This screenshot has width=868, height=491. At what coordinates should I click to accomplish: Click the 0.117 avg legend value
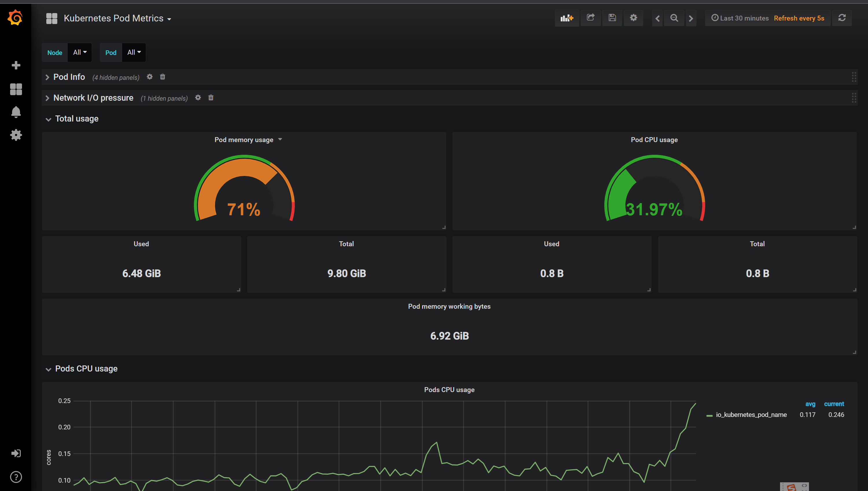coord(807,415)
